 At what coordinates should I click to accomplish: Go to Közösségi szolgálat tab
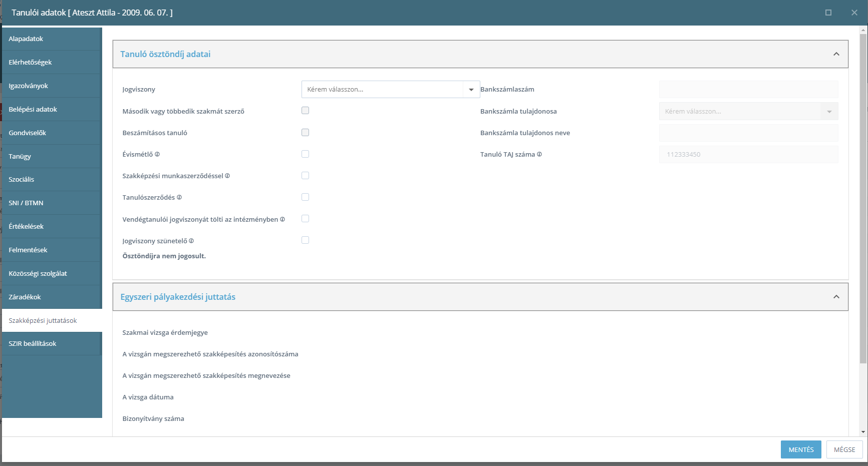(x=52, y=273)
